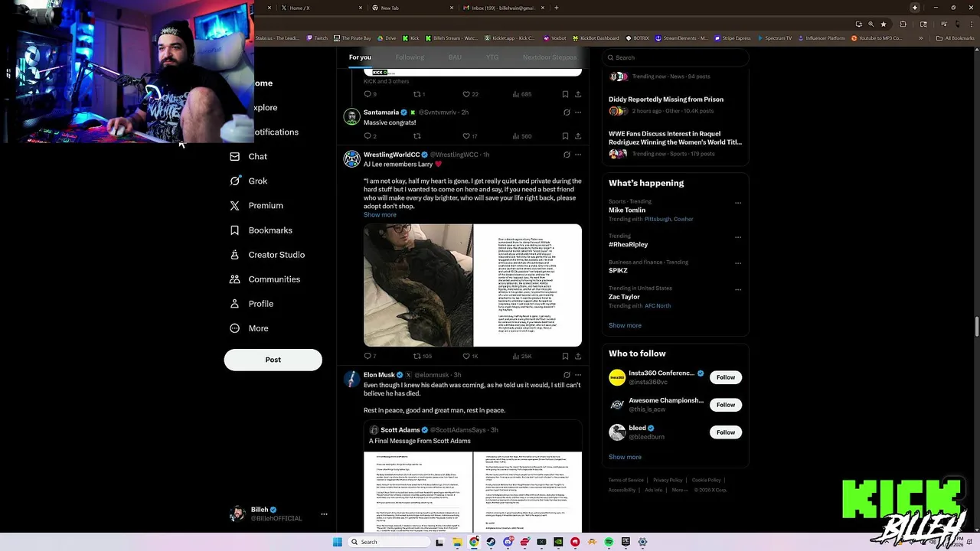Image resolution: width=980 pixels, height=551 pixels.
Task: Bookmark the WrestlingWorldCC post
Action: pos(565,356)
